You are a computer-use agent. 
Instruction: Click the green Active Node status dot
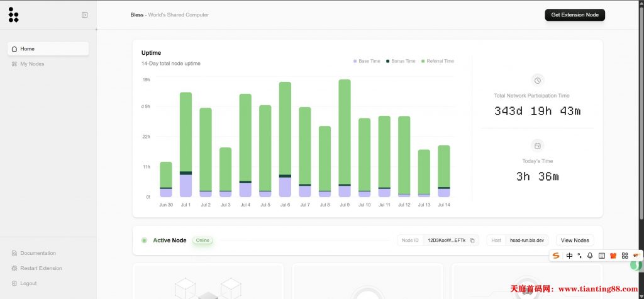144,240
